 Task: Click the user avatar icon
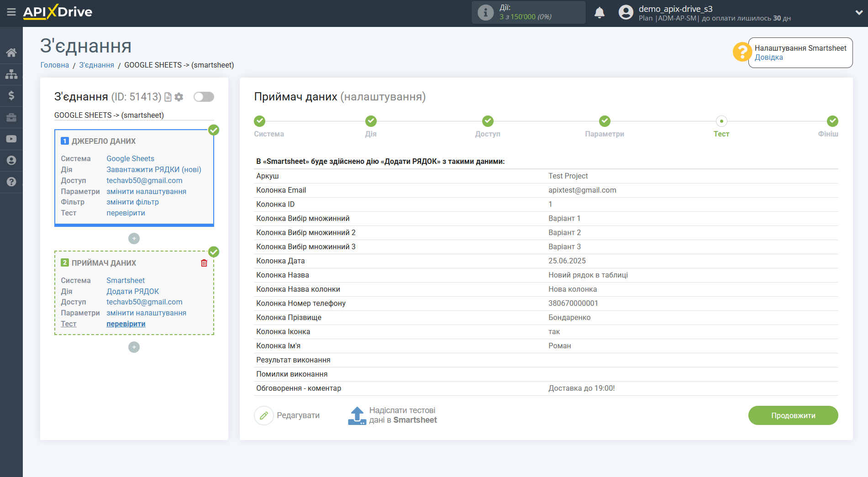(x=626, y=12)
